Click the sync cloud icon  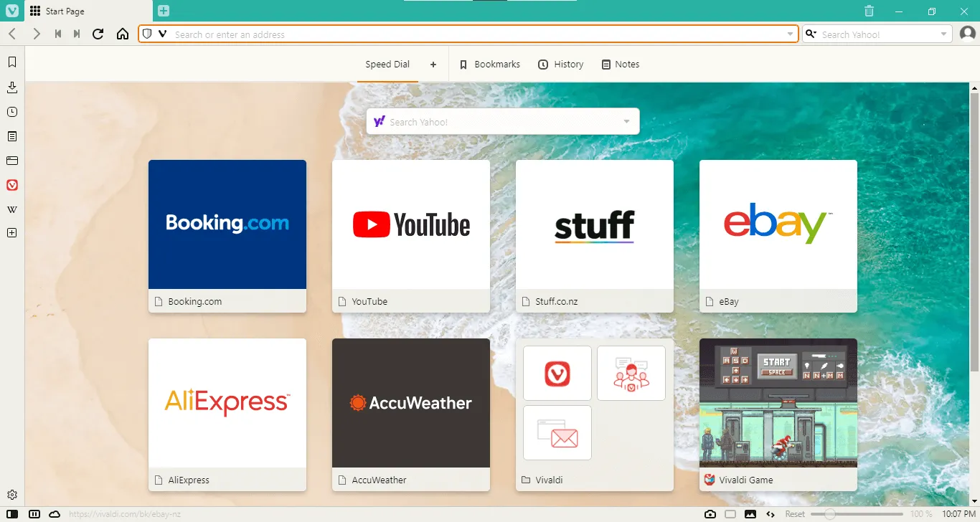pyautogui.click(x=55, y=514)
